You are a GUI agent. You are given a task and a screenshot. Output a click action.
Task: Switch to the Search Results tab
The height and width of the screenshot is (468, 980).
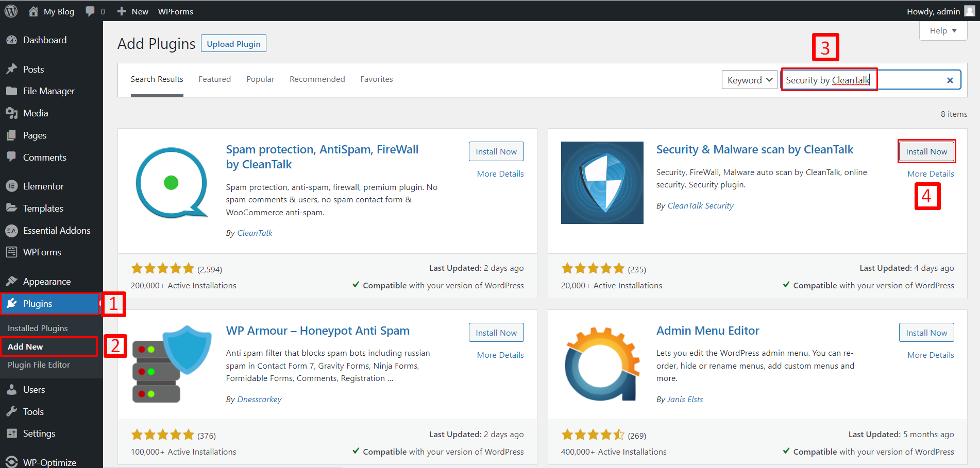click(x=157, y=79)
